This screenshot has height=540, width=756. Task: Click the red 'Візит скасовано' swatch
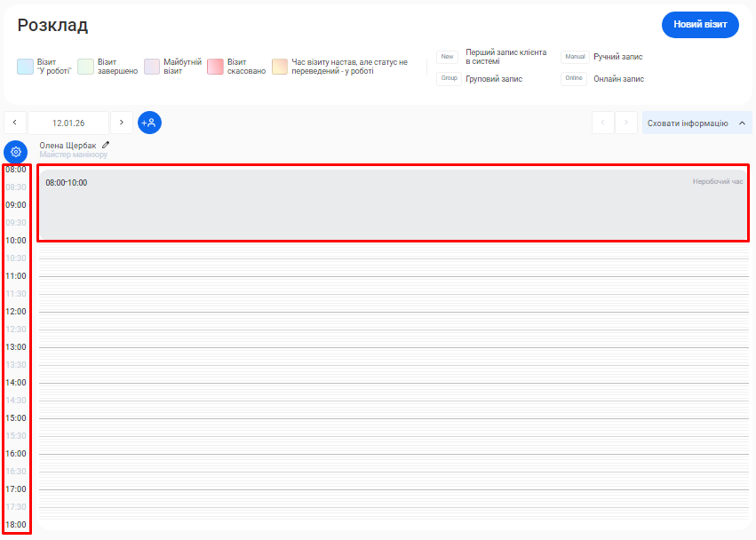point(215,67)
